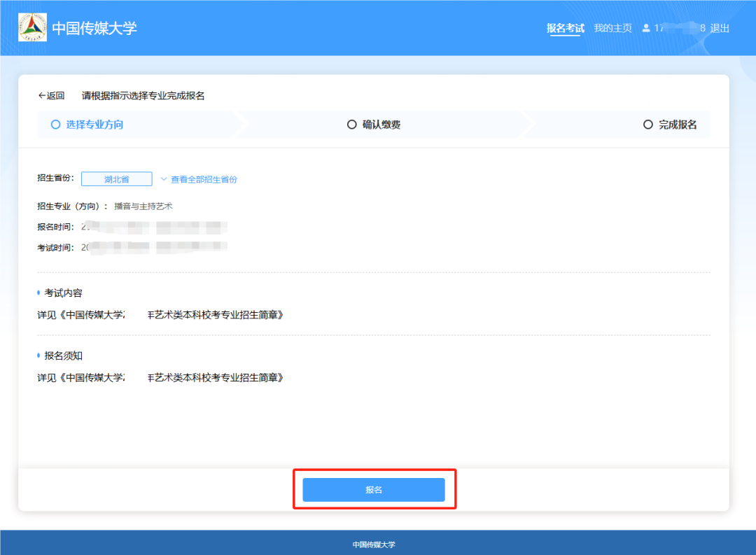Go back using the 返回 arrow

tap(51, 96)
